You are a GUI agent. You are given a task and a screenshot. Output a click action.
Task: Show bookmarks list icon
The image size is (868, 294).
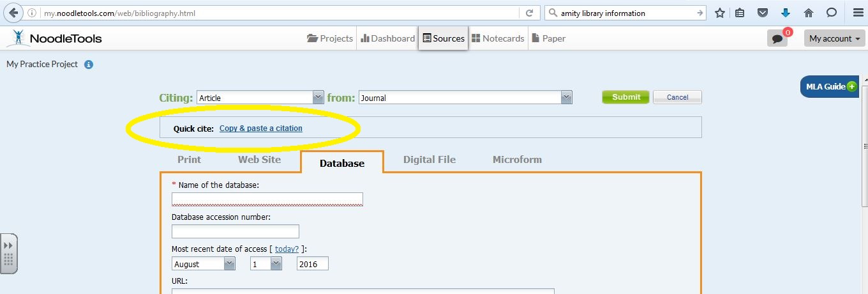[740, 13]
